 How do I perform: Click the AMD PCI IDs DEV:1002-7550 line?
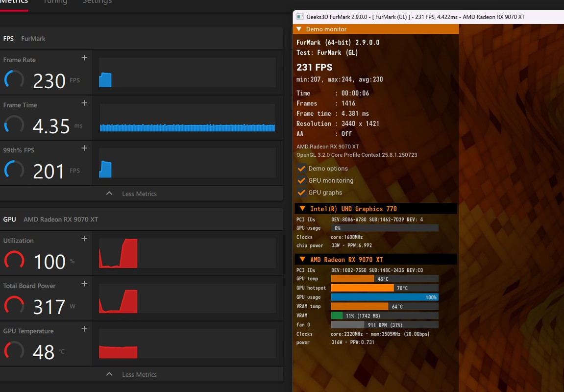360,270
